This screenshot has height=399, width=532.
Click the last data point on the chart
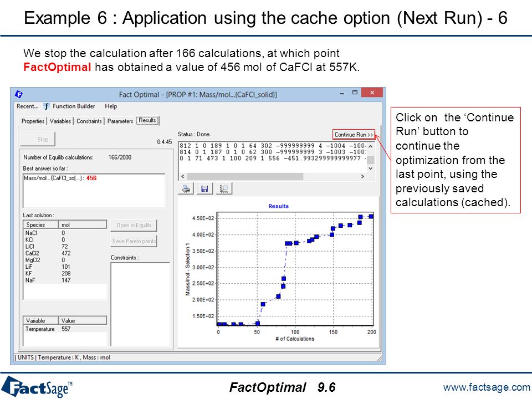371,217
